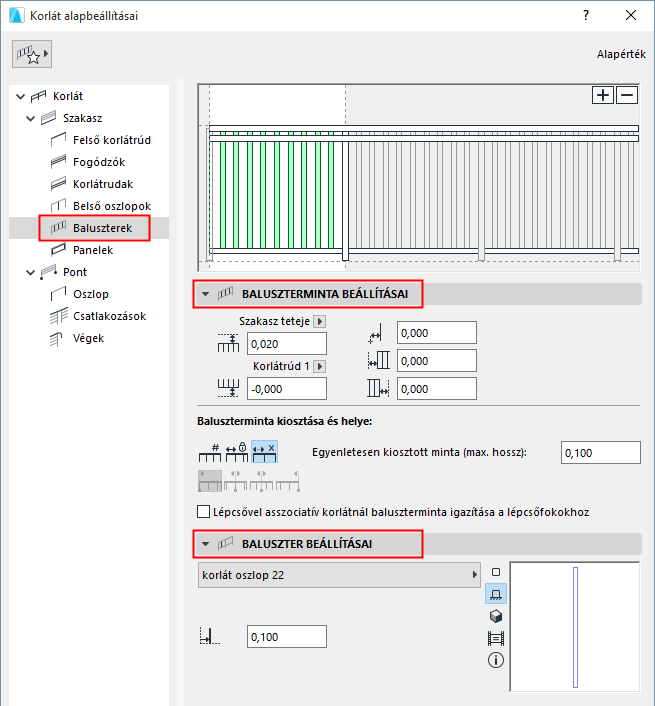The width and height of the screenshot is (655, 706).
Task: Click the Alapérték label
Action: point(621,54)
